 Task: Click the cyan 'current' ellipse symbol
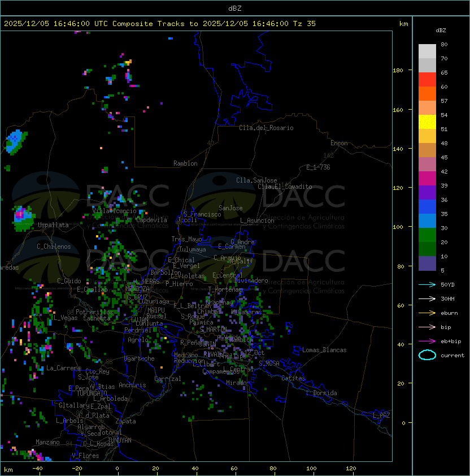[x=427, y=355]
